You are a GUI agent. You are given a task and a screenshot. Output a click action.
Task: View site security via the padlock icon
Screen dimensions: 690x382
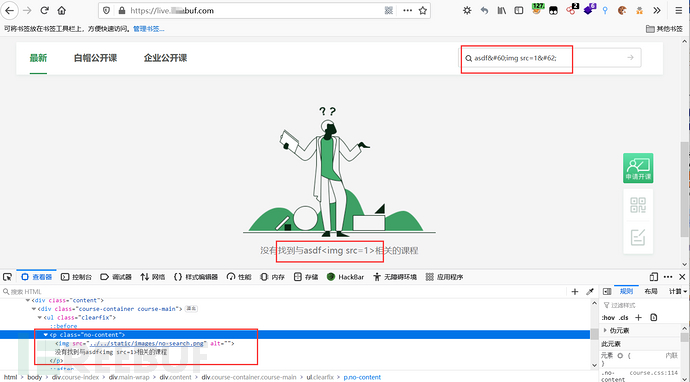[x=122, y=11]
